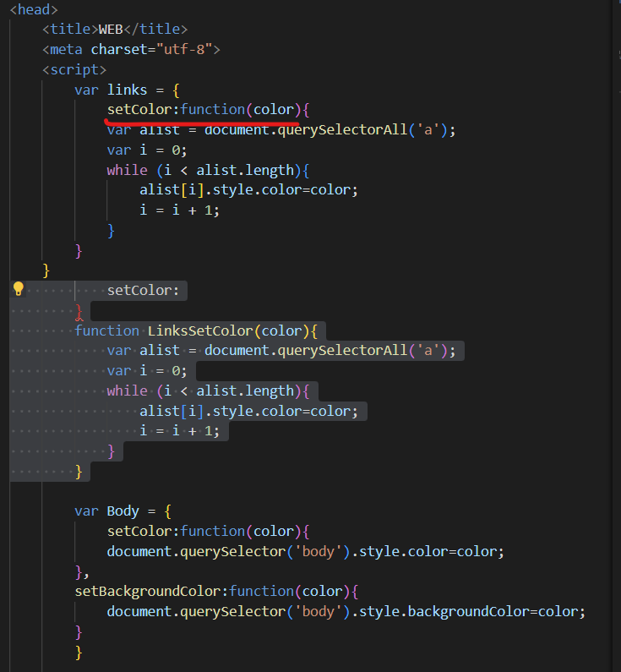Screen dimensions: 621x672
Task: Click the word WEB inside the title tag
Action: point(111,29)
